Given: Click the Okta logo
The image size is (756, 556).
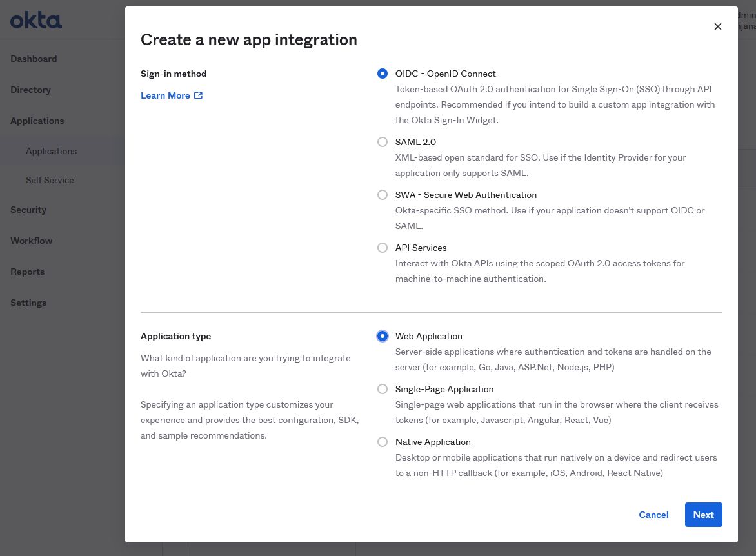Looking at the screenshot, I should click(36, 21).
